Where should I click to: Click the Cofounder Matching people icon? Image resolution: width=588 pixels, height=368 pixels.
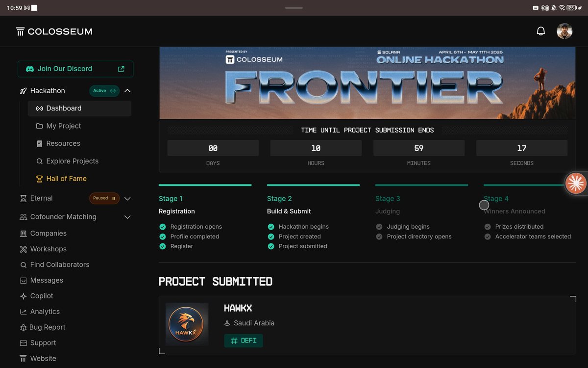[23, 217]
